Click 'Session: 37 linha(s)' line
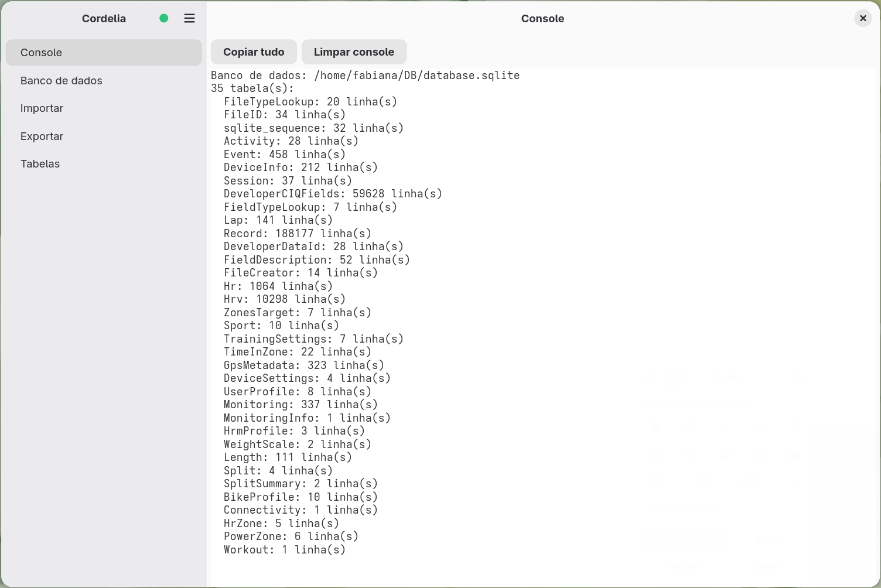Viewport: 881px width, 588px height. 288,181
